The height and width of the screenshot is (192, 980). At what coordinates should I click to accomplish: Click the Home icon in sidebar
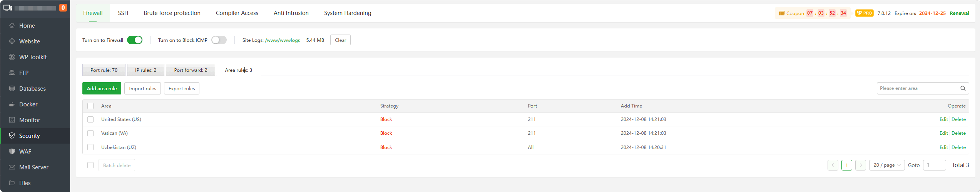coord(12,26)
